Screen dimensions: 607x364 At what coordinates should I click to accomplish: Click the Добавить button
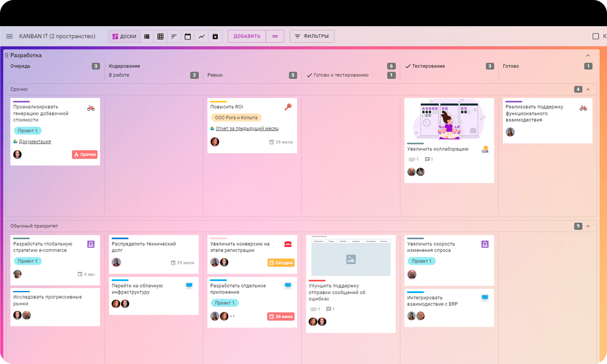coord(247,36)
